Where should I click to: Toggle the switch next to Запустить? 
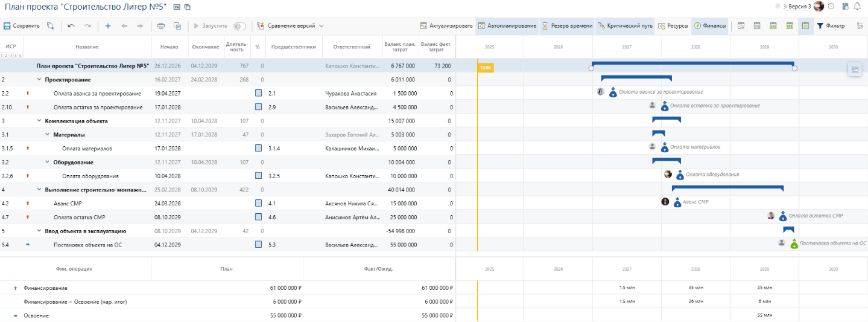[239, 26]
